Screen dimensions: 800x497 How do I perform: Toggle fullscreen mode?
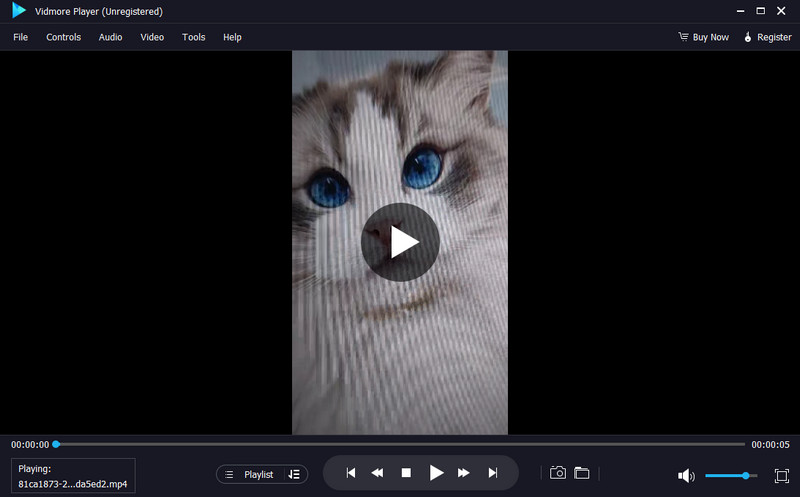pos(781,476)
